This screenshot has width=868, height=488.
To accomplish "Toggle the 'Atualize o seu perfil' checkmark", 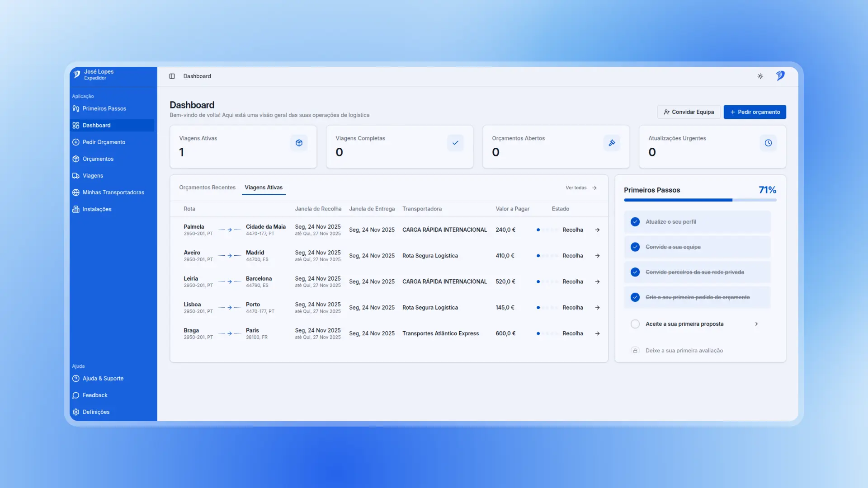I will point(635,222).
